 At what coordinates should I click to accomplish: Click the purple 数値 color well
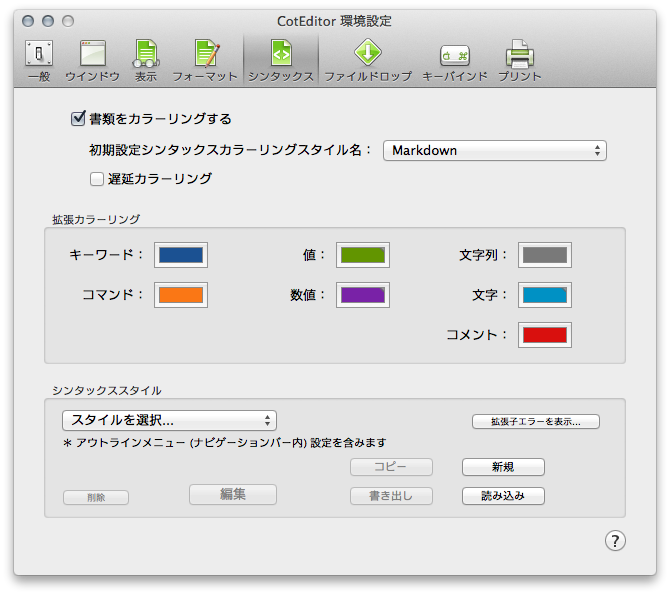tap(363, 295)
